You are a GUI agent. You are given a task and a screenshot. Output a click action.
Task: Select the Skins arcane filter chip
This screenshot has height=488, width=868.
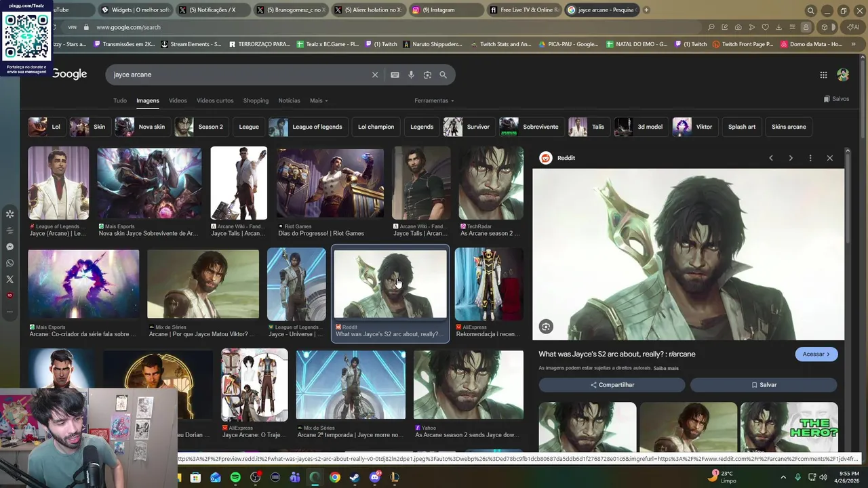coord(789,127)
